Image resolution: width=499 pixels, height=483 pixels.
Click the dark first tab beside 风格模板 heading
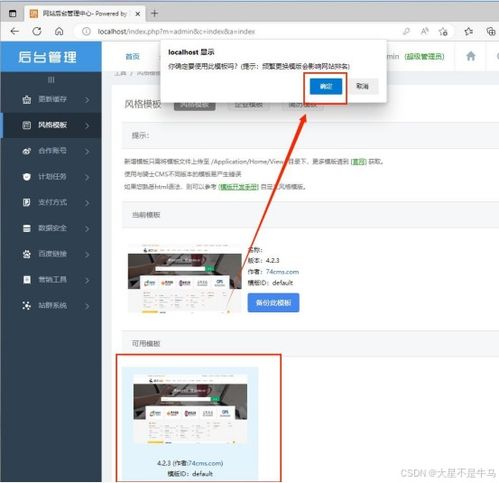pos(195,105)
